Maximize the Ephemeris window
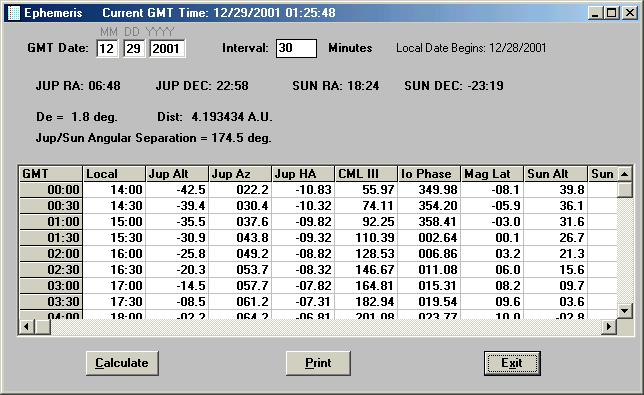644x395 pixels. 612,13
